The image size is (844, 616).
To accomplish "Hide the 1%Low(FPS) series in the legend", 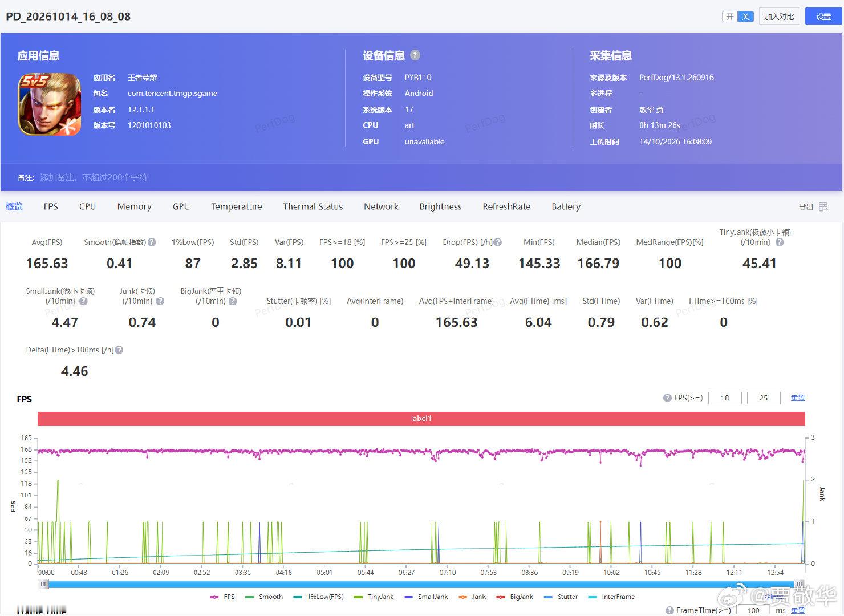I will [x=319, y=597].
